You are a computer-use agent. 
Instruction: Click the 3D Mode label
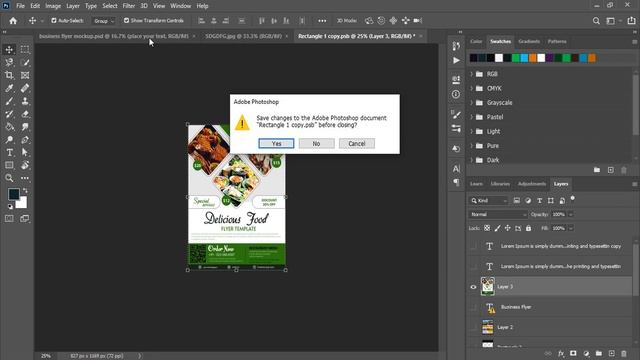pos(346,20)
